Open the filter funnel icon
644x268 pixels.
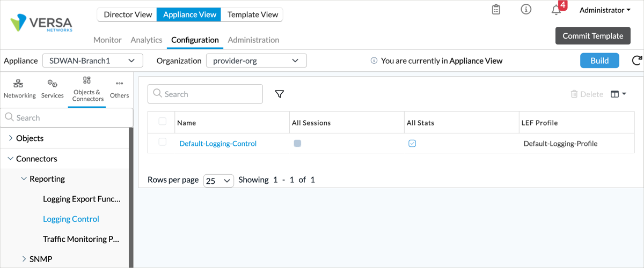[279, 94]
